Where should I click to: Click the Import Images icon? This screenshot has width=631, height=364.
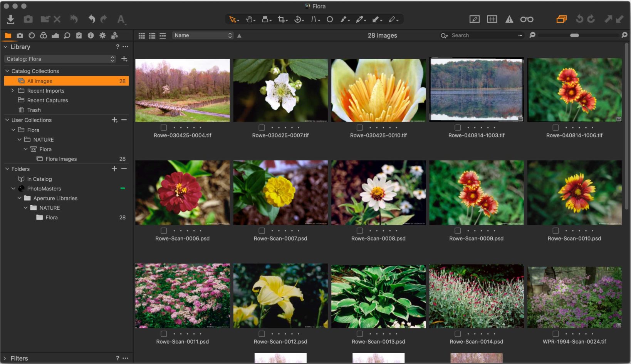10,18
